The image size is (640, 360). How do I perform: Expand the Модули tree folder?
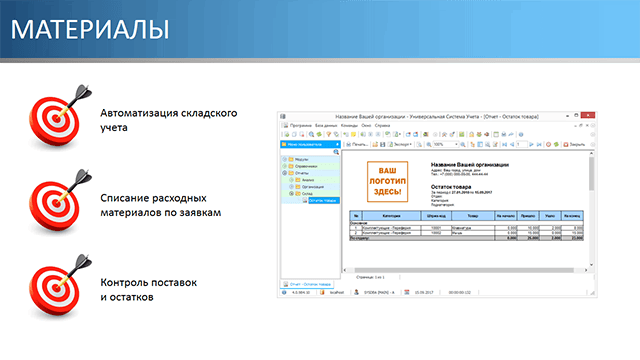[285, 159]
